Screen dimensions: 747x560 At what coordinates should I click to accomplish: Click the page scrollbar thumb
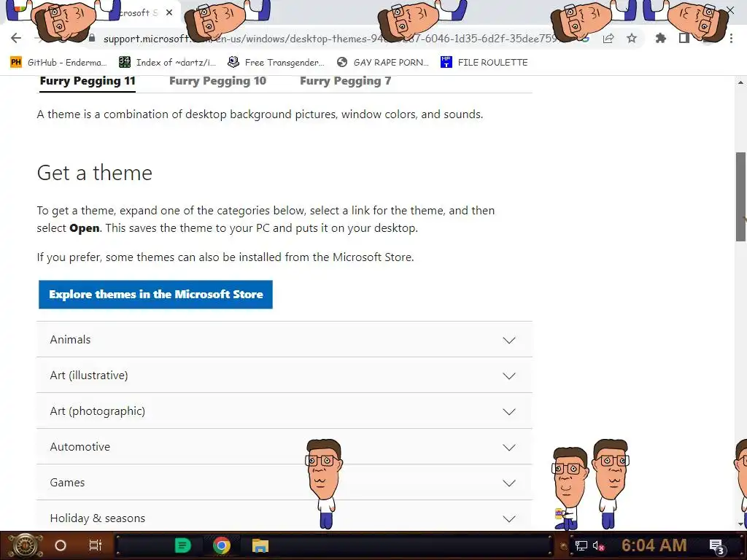(741, 197)
